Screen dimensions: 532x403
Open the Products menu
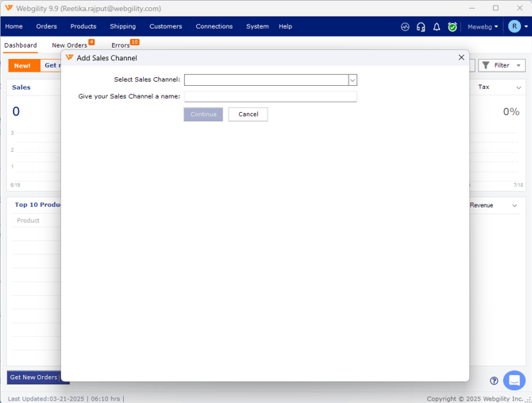[83, 26]
